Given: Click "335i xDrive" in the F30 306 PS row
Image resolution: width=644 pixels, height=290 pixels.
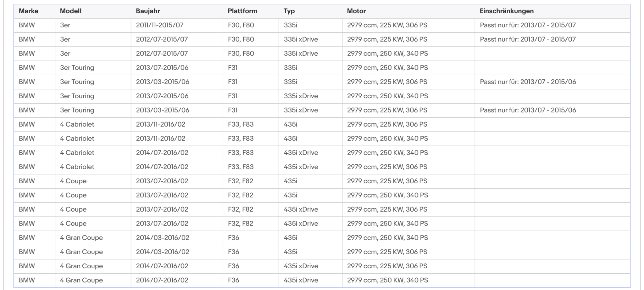Looking at the screenshot, I should tap(301, 39).
